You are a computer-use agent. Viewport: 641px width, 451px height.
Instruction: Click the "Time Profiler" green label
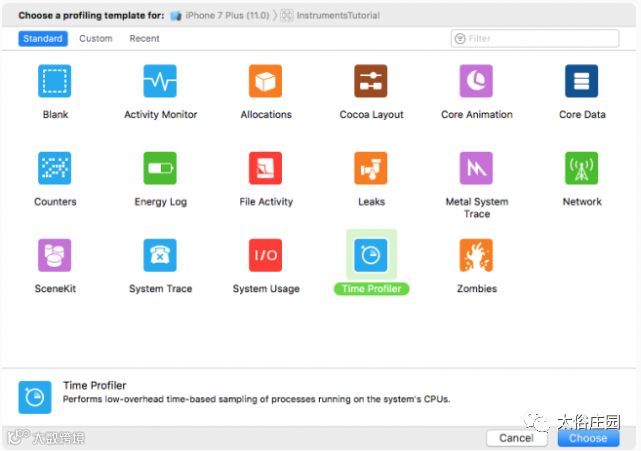coord(372,289)
